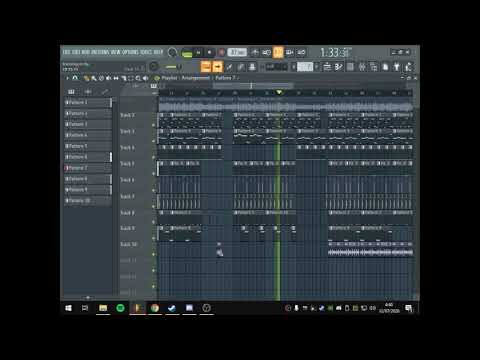Toggle pattern/song mode switch
Image resolution: width=480 pixels, height=360 pixels.
click(x=187, y=53)
